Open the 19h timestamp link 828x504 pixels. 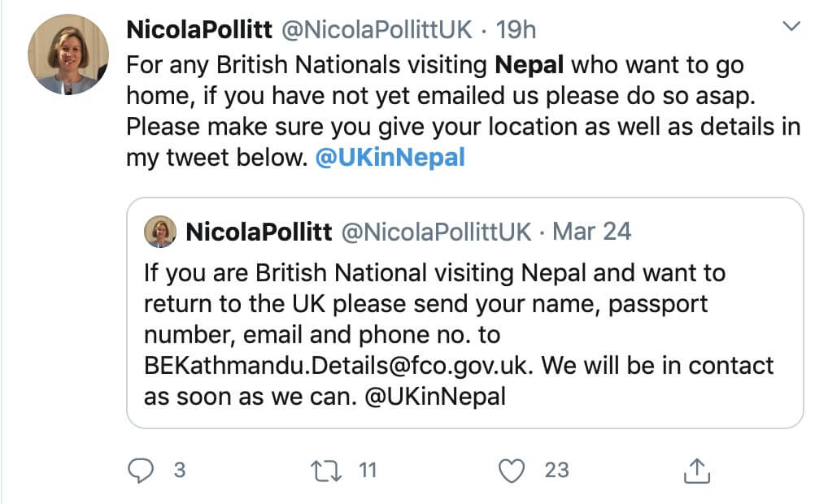516,30
